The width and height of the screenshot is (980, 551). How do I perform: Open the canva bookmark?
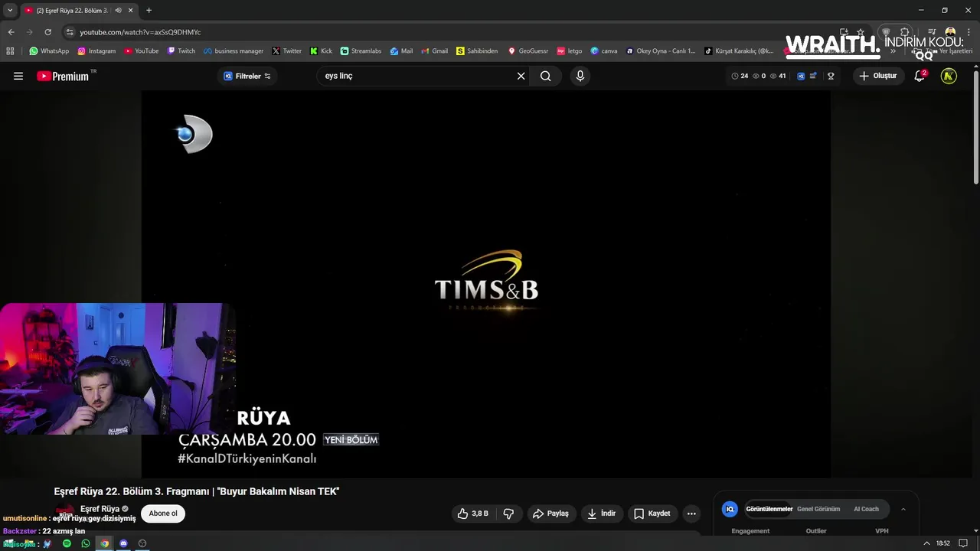pos(604,51)
